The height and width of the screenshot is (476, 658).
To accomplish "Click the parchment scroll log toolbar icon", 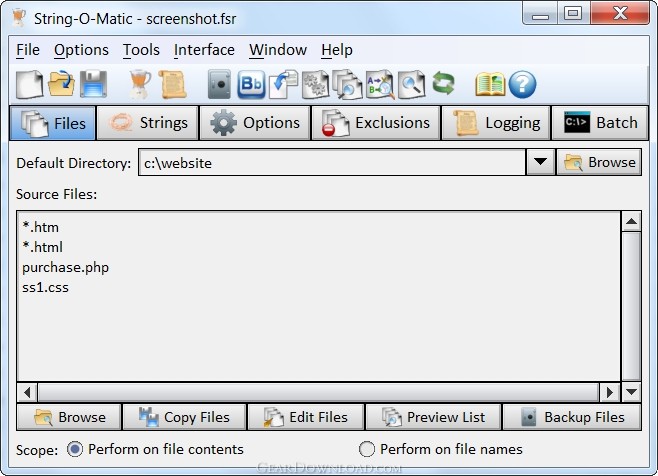I will (x=172, y=84).
